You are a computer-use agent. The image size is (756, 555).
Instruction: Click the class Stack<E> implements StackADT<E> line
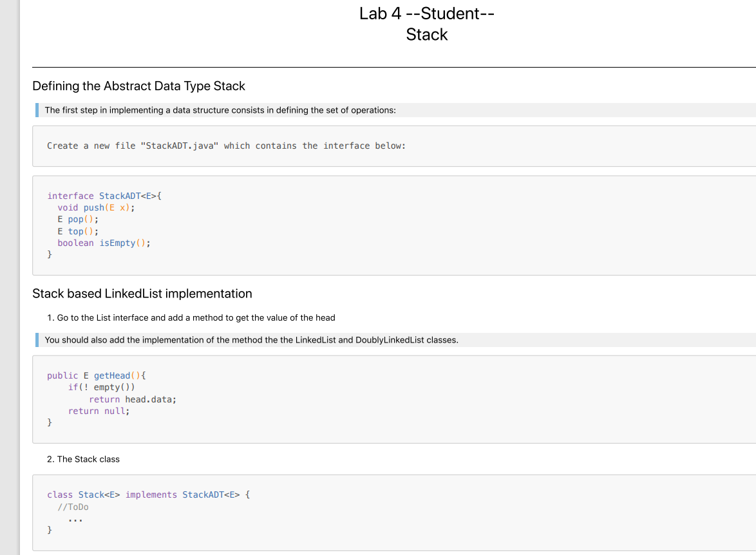pyautogui.click(x=148, y=494)
